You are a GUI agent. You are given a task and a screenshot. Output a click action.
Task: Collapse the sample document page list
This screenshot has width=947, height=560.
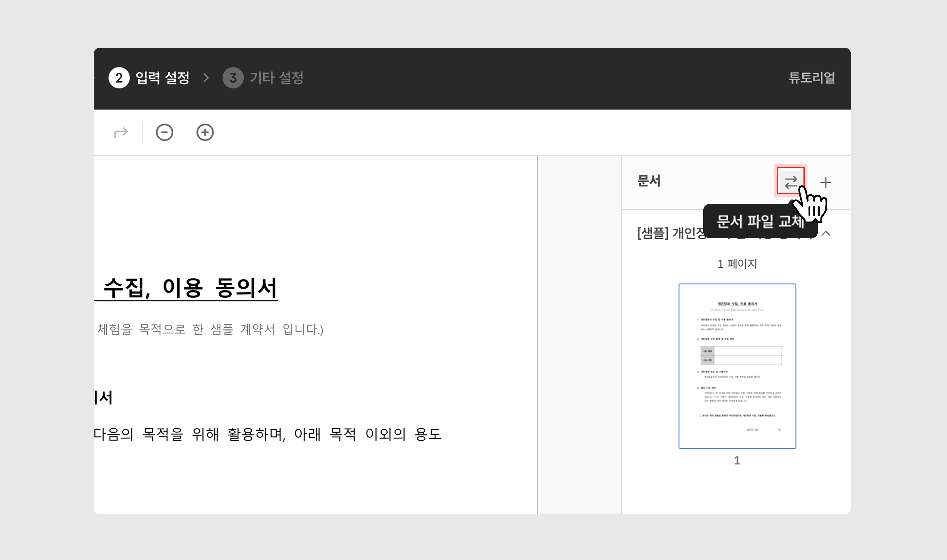click(x=826, y=233)
